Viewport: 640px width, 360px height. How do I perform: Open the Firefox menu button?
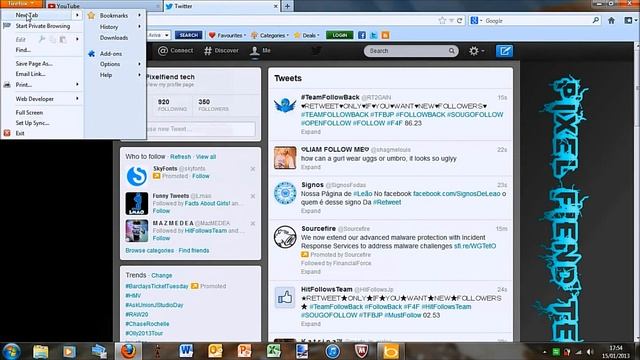click(22, 3)
